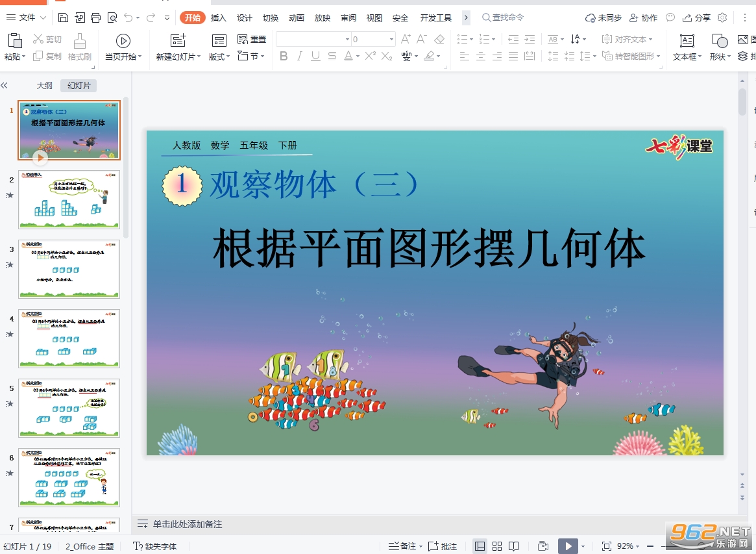Toggle align text right

coord(497,56)
